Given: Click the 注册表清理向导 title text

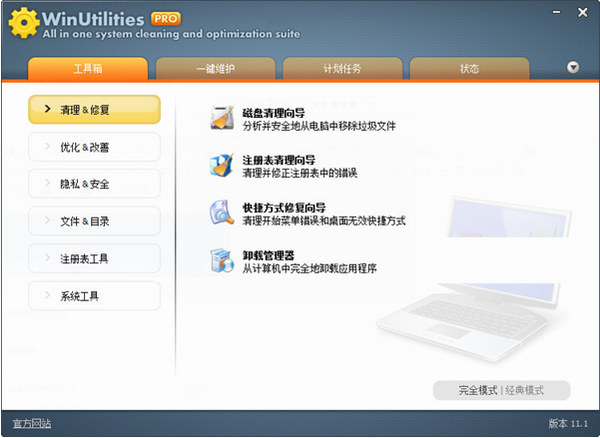Looking at the screenshot, I should [279, 160].
